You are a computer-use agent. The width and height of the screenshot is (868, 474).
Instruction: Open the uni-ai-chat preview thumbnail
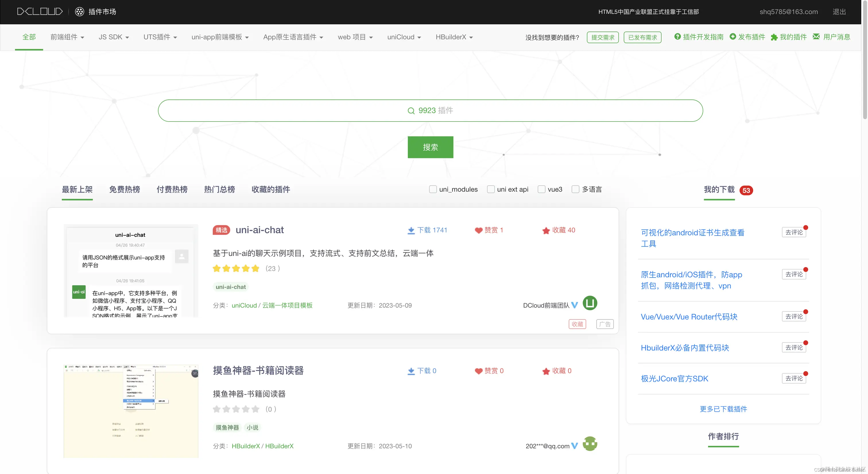coord(131,270)
